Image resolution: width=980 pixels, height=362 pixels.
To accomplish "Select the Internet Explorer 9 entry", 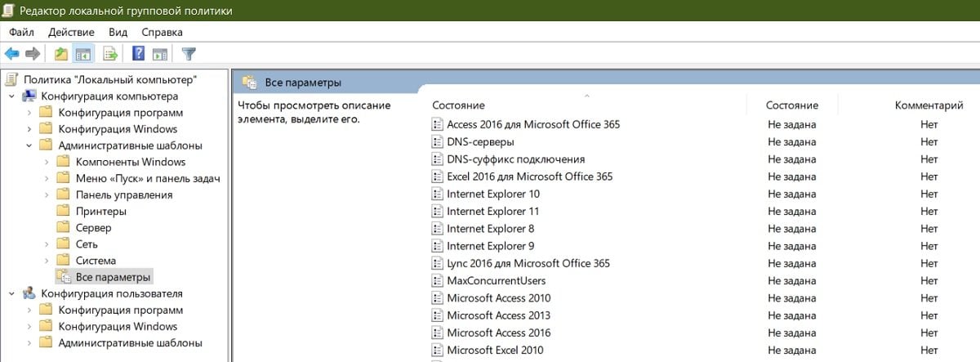I will point(491,246).
